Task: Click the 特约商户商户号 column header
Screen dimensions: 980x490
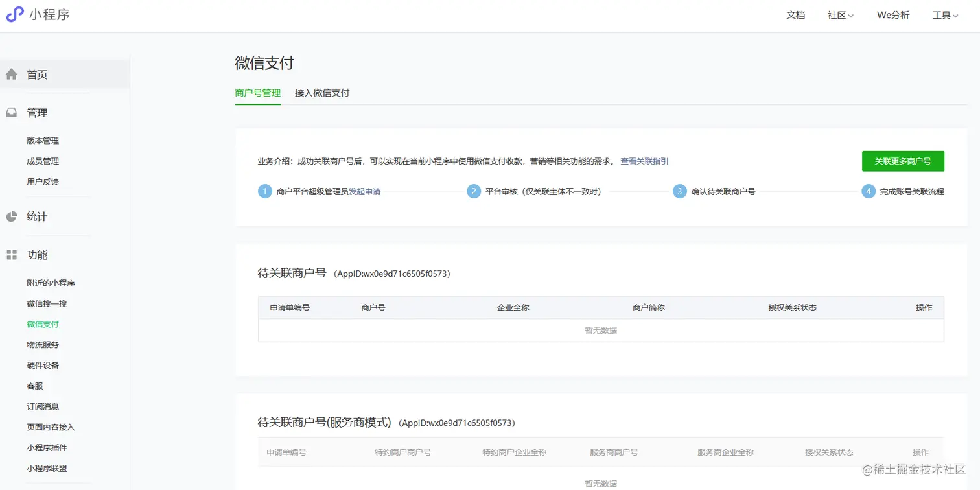Action: coord(402,452)
